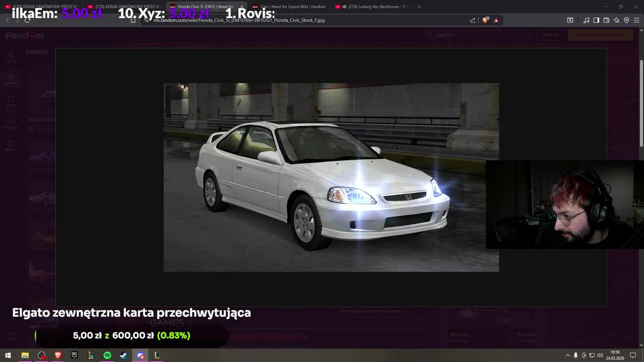Image resolution: width=644 pixels, height=362 pixels.
Task: Open the volume speaker icon in system tray
Action: pyautogui.click(x=600, y=355)
